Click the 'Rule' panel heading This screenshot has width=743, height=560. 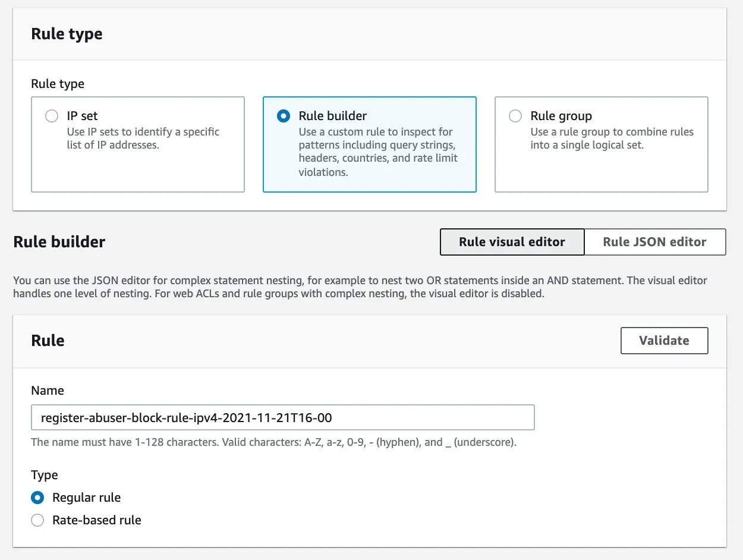pos(48,341)
